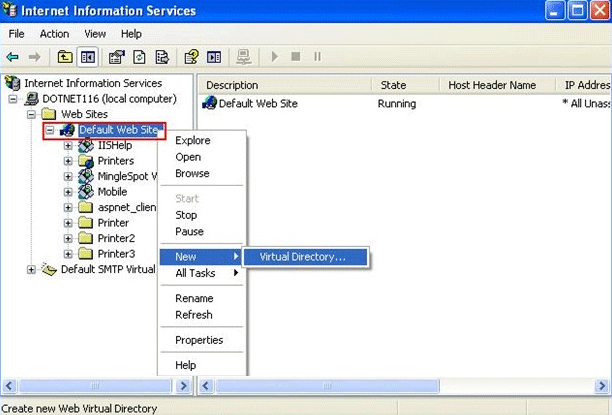The height and width of the screenshot is (415, 612).
Task: Choose Open from context menu
Action: click(x=201, y=157)
